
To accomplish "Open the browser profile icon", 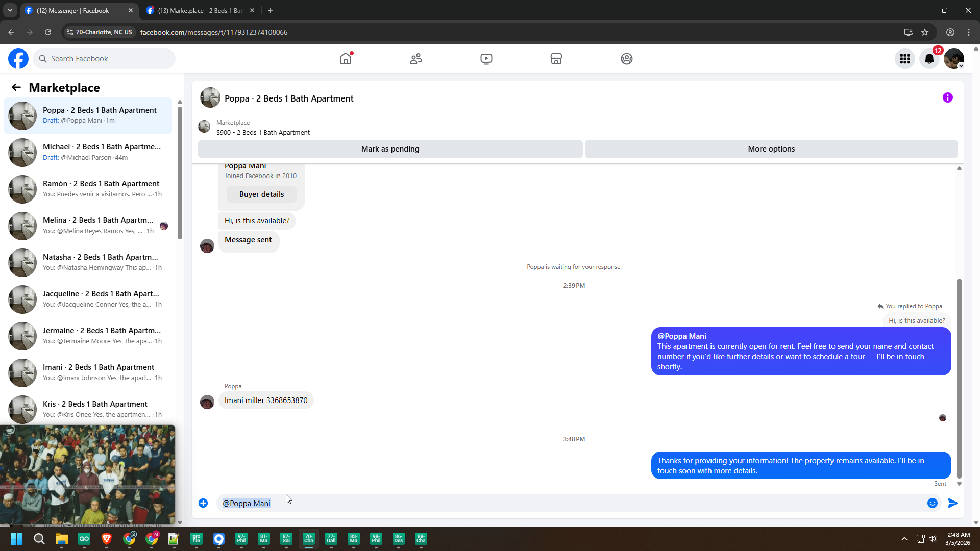I will pyautogui.click(x=950, y=32).
